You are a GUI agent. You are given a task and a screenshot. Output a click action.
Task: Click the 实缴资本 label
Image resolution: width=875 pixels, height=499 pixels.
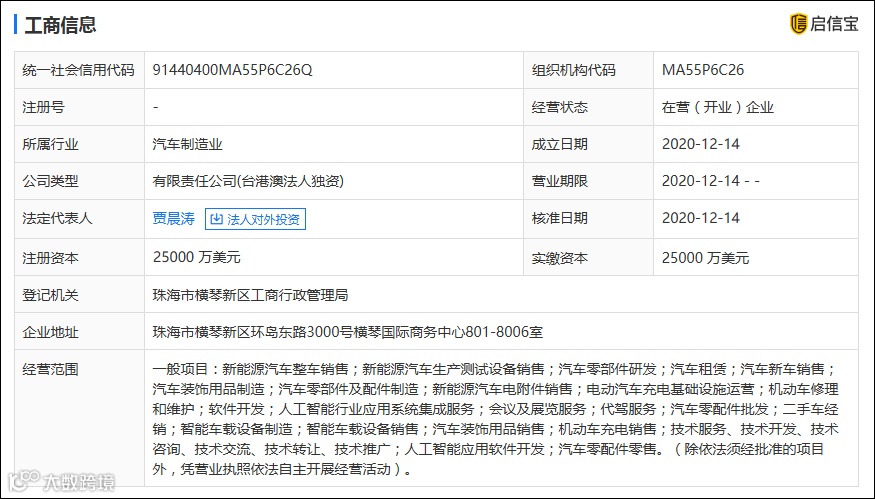point(560,258)
